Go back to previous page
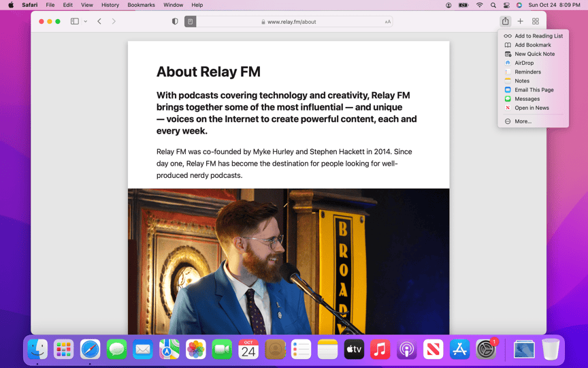The image size is (588, 368). click(x=99, y=21)
